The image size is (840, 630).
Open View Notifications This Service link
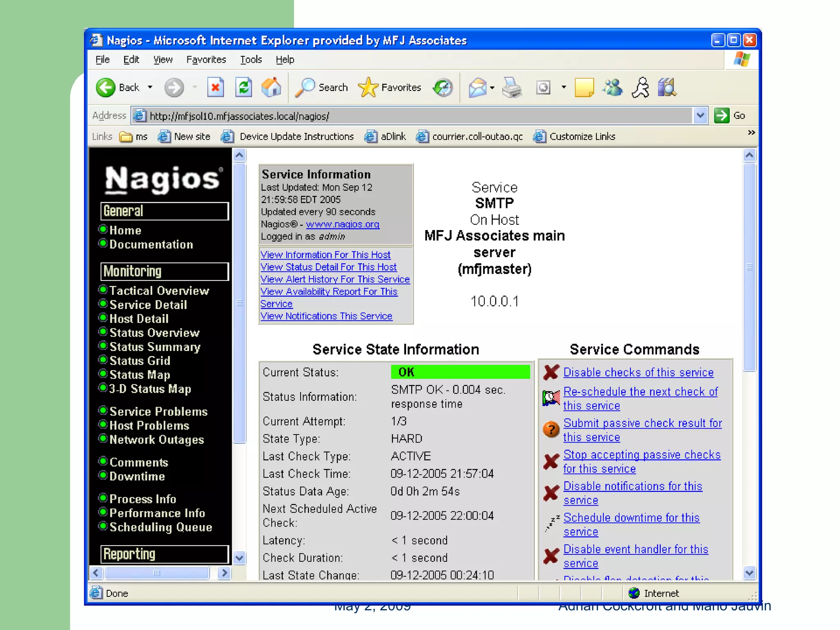pyautogui.click(x=326, y=316)
